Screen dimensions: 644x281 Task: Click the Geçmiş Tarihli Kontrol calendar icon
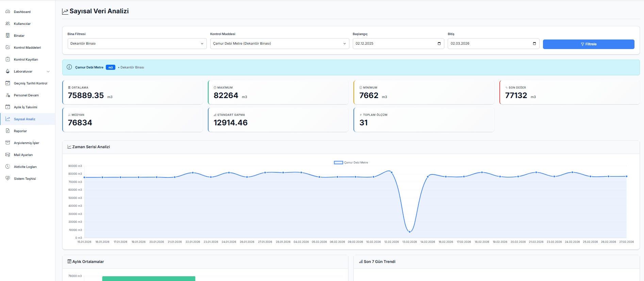click(x=7, y=83)
